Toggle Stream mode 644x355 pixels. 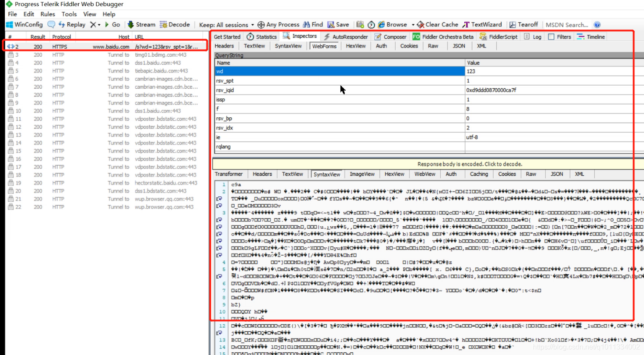coord(141,25)
